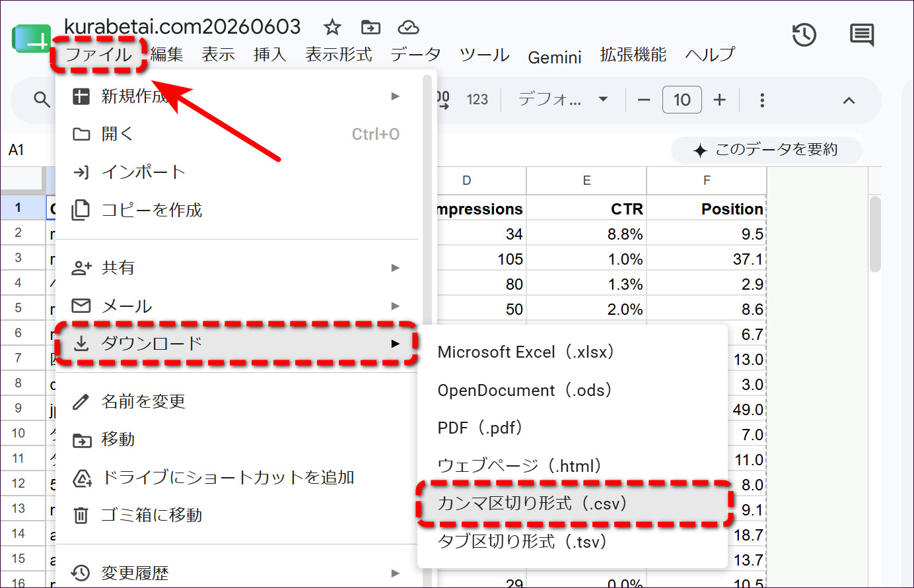Open the 編集 menu

coord(166,55)
